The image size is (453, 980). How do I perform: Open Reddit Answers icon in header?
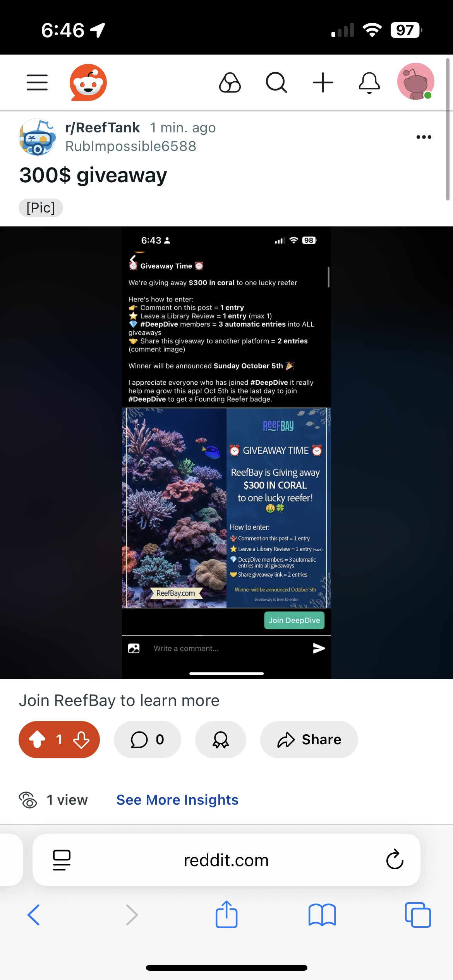click(x=230, y=82)
